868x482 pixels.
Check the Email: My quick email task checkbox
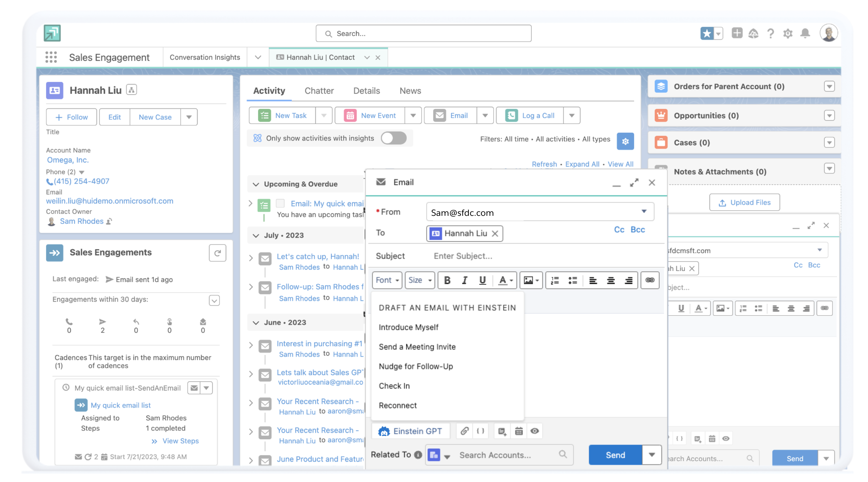point(280,203)
